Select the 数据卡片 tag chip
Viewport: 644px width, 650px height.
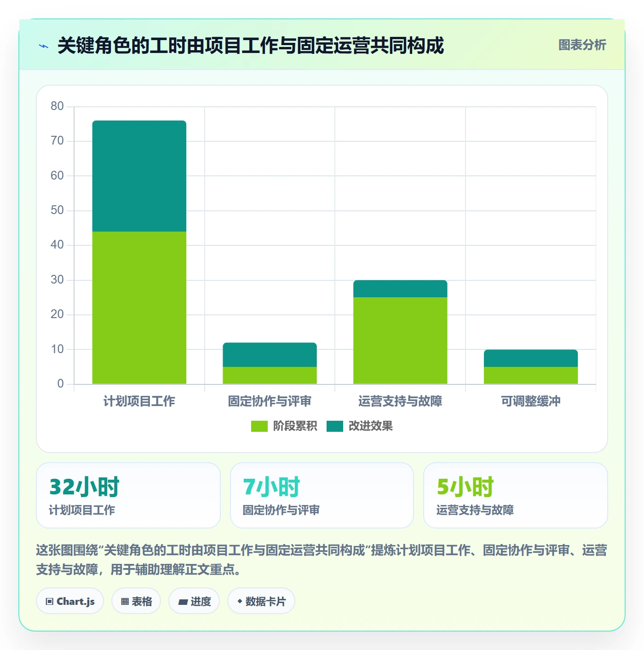click(x=261, y=601)
